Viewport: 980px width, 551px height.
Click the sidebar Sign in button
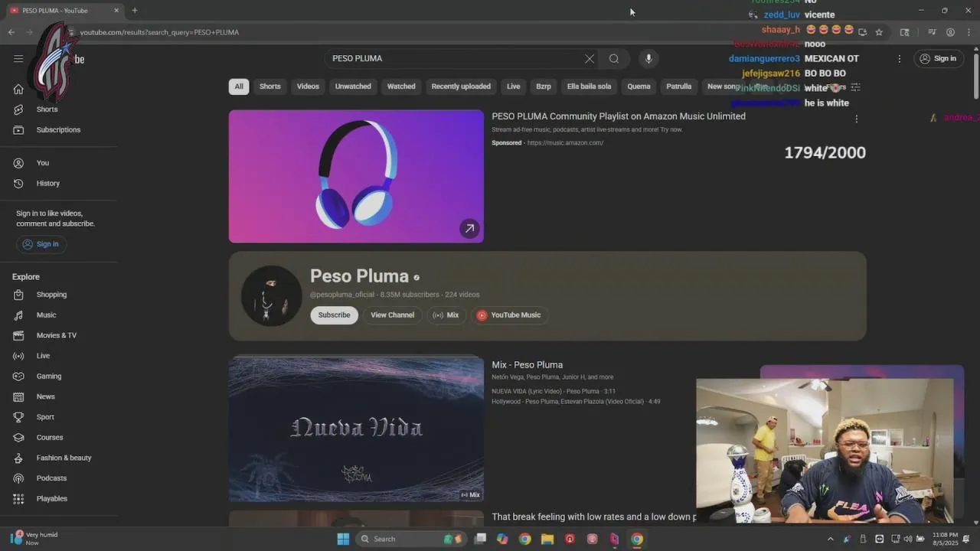point(41,244)
